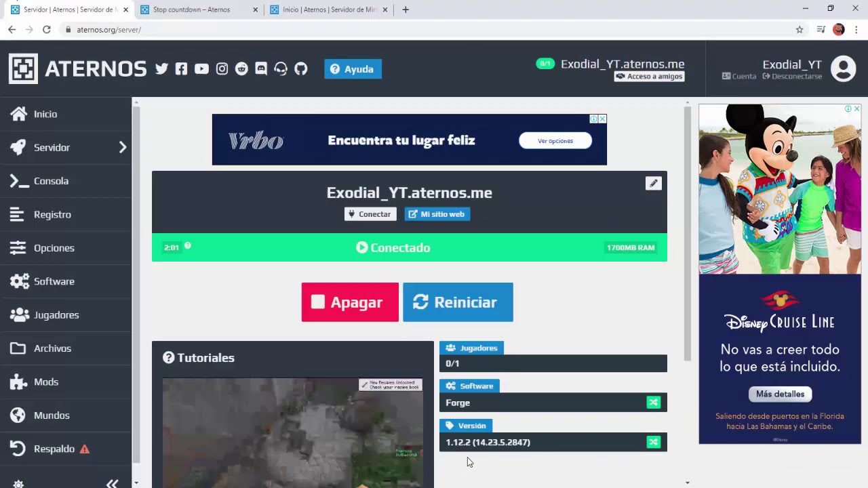The height and width of the screenshot is (488, 868).
Task: Open Aternos Discord icon link
Action: [x=261, y=69]
